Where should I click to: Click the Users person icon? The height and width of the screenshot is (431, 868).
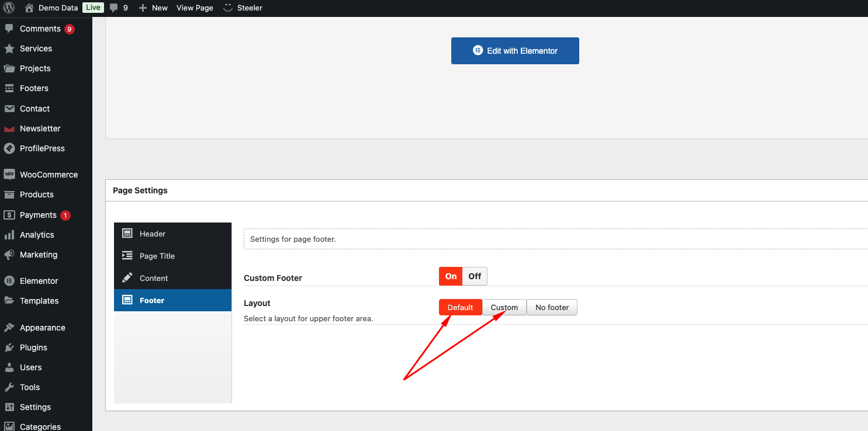click(x=9, y=367)
